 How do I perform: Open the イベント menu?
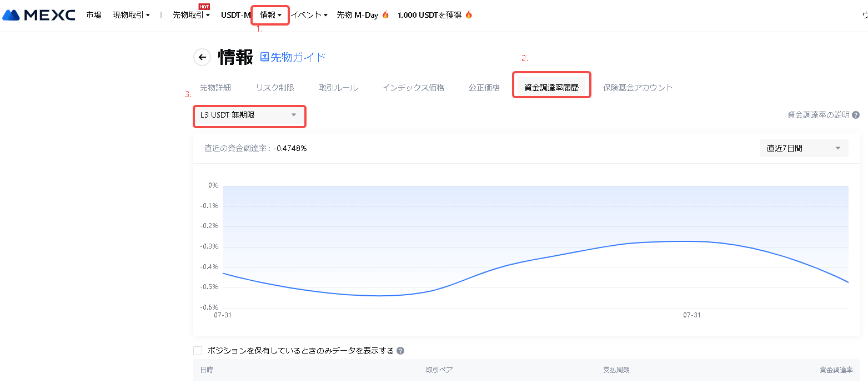point(309,15)
